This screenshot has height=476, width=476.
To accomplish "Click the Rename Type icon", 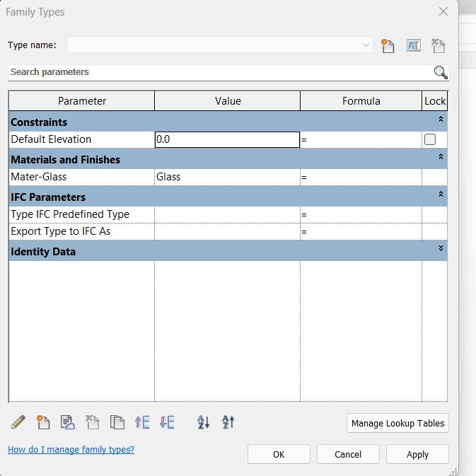I will 414,46.
